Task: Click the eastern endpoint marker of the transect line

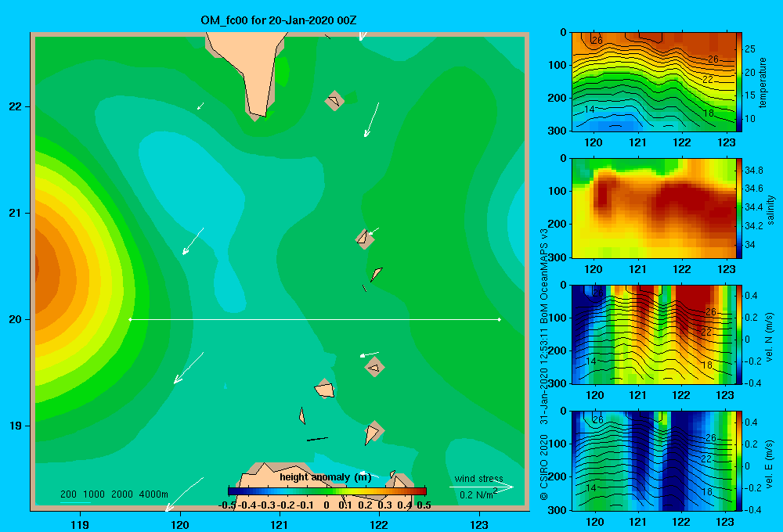Action: 500,319
